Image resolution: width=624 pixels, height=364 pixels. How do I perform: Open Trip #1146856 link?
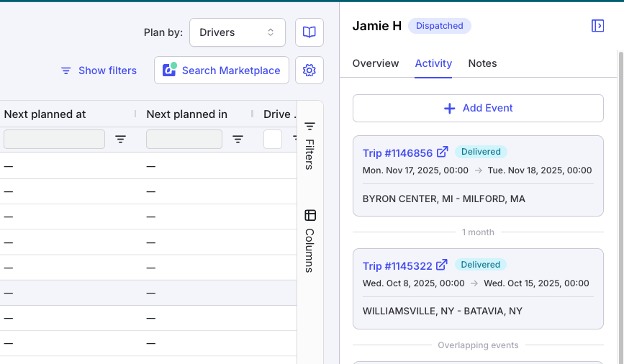[x=397, y=153]
